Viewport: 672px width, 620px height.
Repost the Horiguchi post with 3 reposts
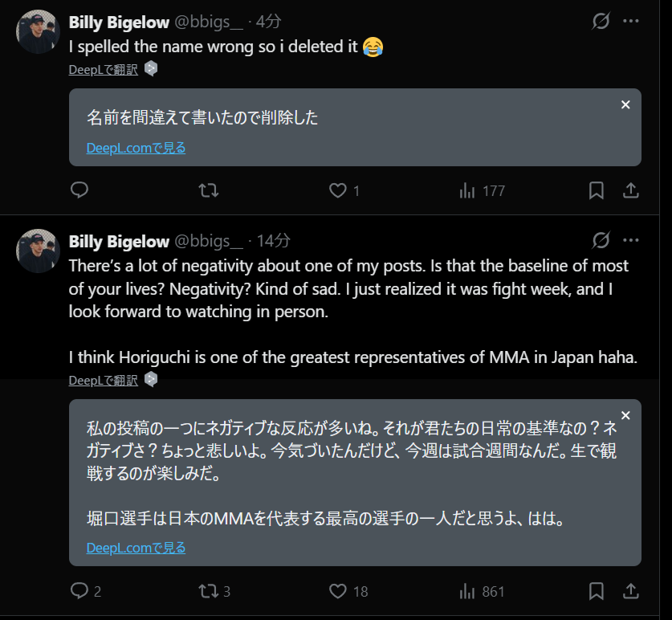[209, 591]
